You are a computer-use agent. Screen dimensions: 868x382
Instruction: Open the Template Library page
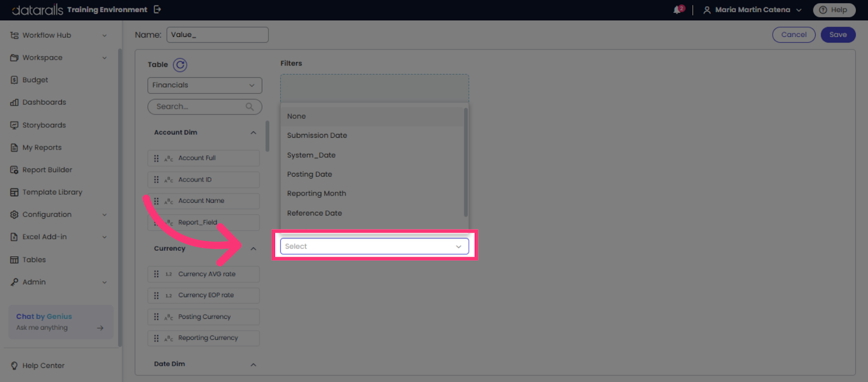52,192
